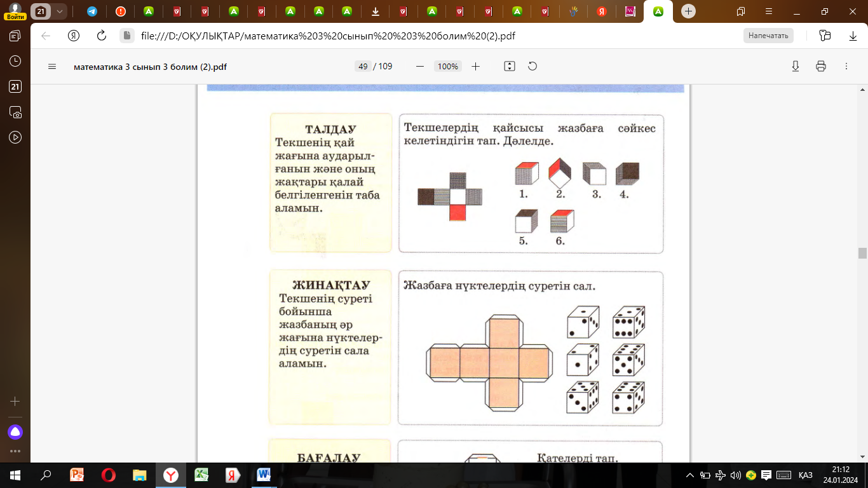The width and height of the screenshot is (868, 488).
Task: Switch to the download arrow tab
Action: click(x=376, y=11)
